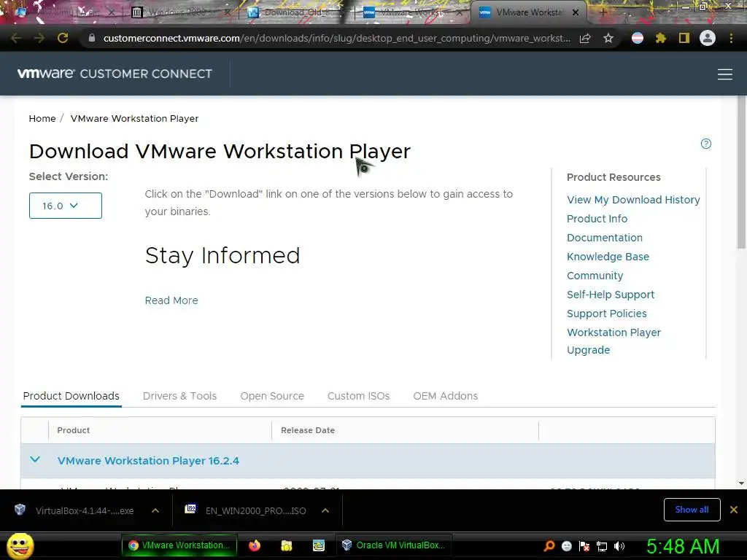Open the Self-Help Support link
The width and height of the screenshot is (747, 560).
click(611, 295)
